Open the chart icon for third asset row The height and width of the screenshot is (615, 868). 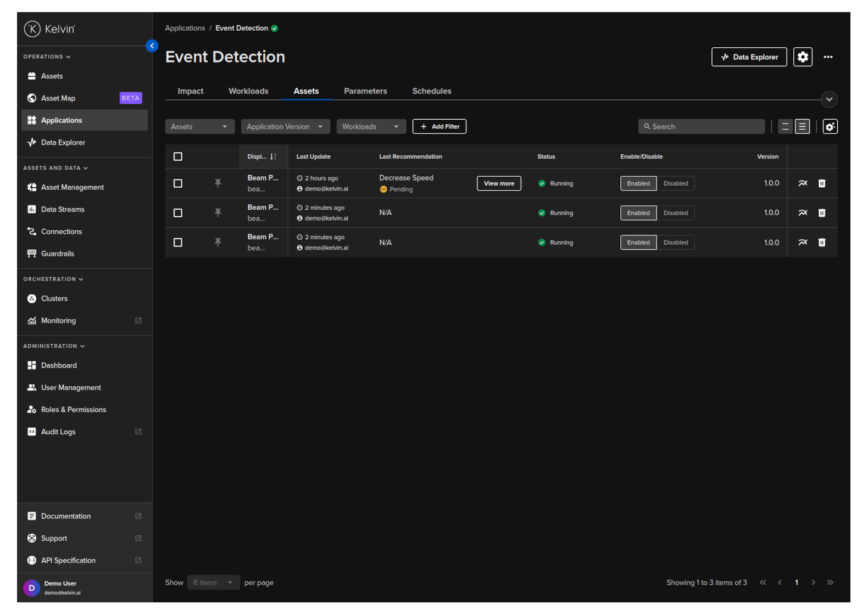click(803, 243)
